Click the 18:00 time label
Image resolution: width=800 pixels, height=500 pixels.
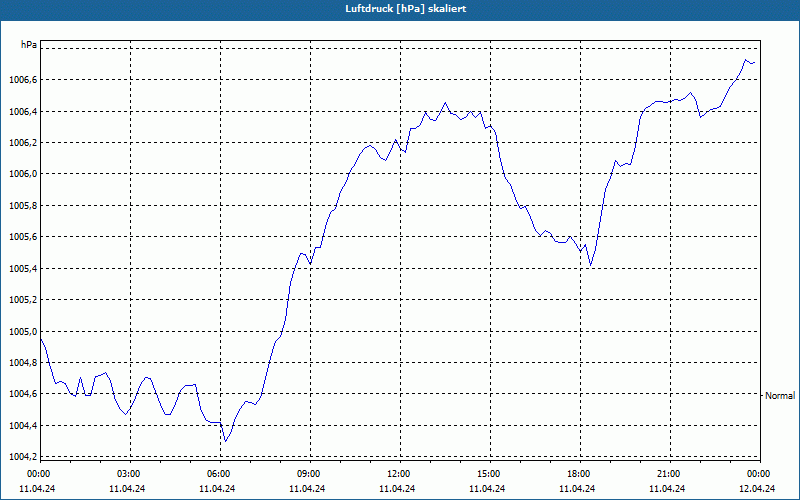click(580, 474)
